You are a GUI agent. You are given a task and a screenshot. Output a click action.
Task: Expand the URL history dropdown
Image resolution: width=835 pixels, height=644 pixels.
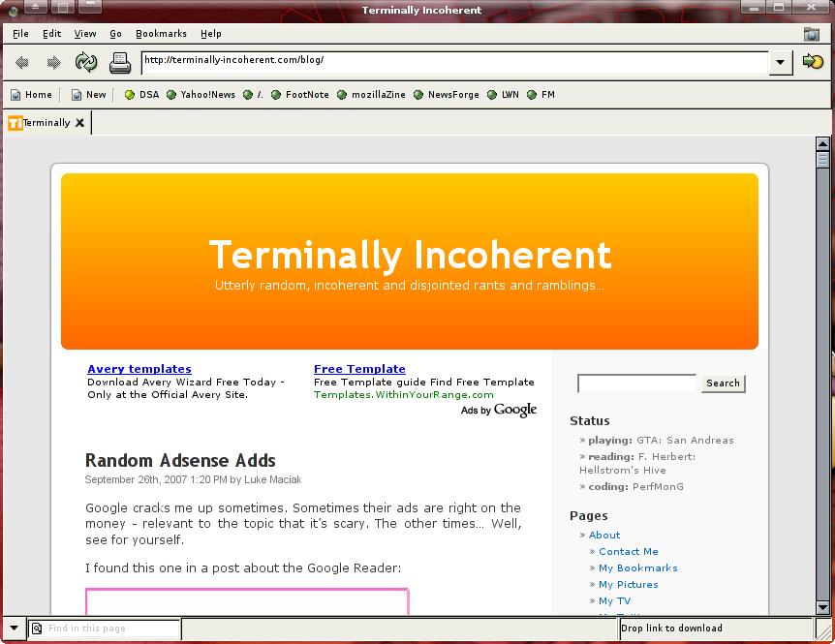coord(782,63)
